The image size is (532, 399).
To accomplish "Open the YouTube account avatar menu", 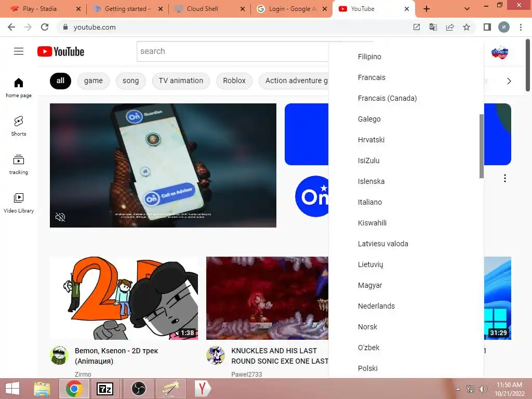I will pyautogui.click(x=500, y=52).
